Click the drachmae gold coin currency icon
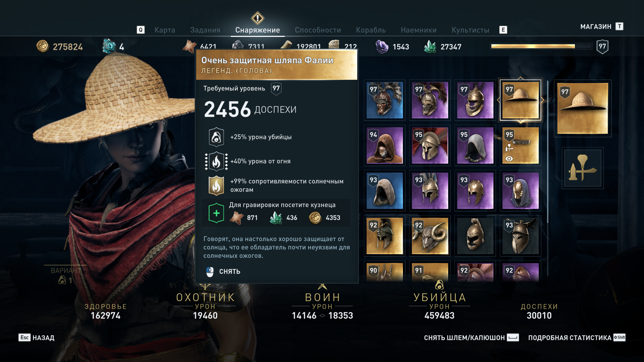Viewport: 644px width, 362px height. pos(42,46)
